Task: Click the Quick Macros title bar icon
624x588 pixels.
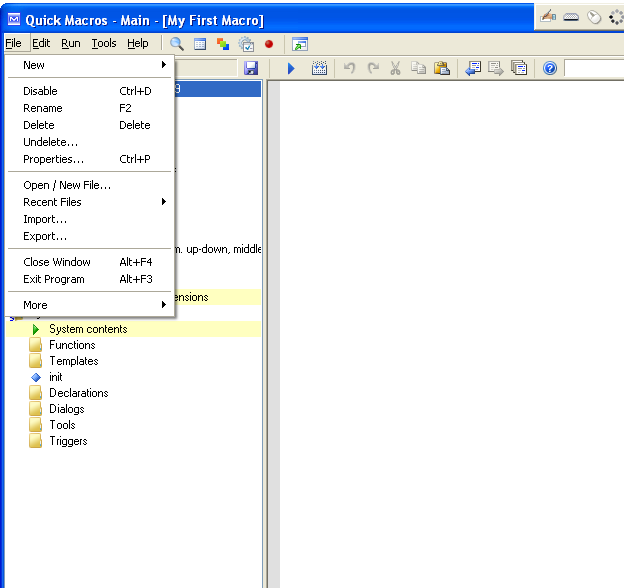Action: [14, 19]
